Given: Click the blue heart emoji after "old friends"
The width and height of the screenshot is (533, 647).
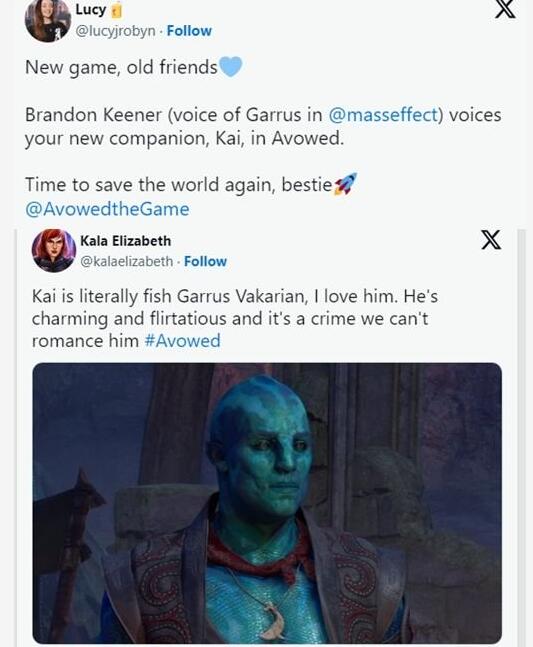Looking at the screenshot, I should pyautogui.click(x=231, y=66).
